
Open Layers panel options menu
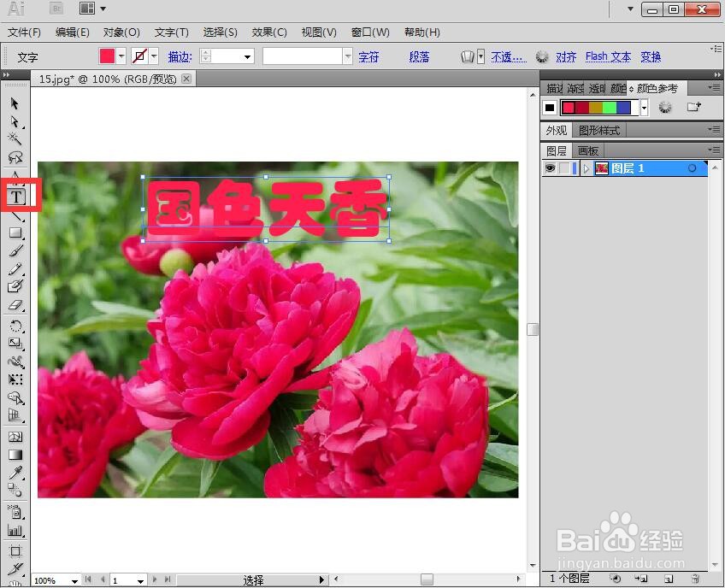point(715,150)
